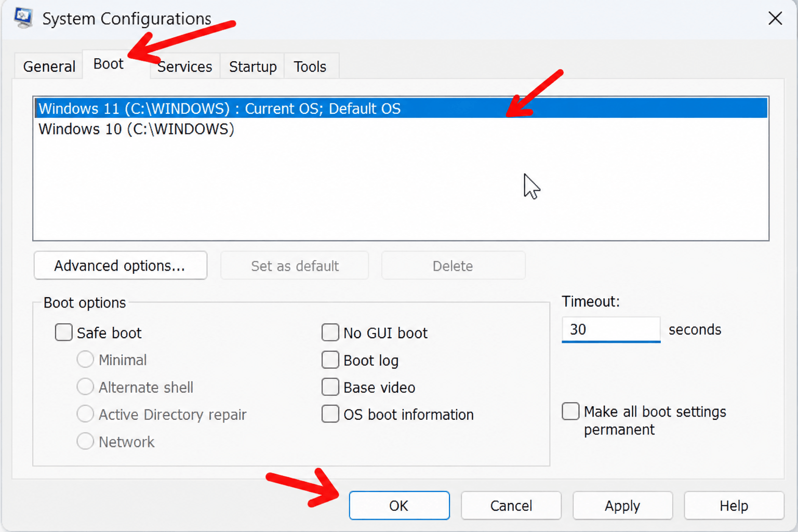Image resolution: width=798 pixels, height=532 pixels.
Task: Select the Windows 10 boot entry
Action: click(x=401, y=129)
